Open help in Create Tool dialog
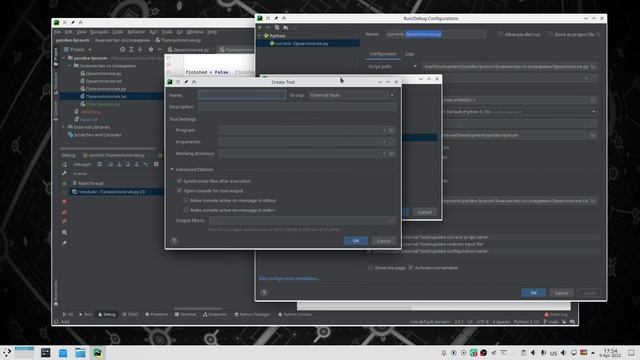The image size is (640, 360). [174, 241]
